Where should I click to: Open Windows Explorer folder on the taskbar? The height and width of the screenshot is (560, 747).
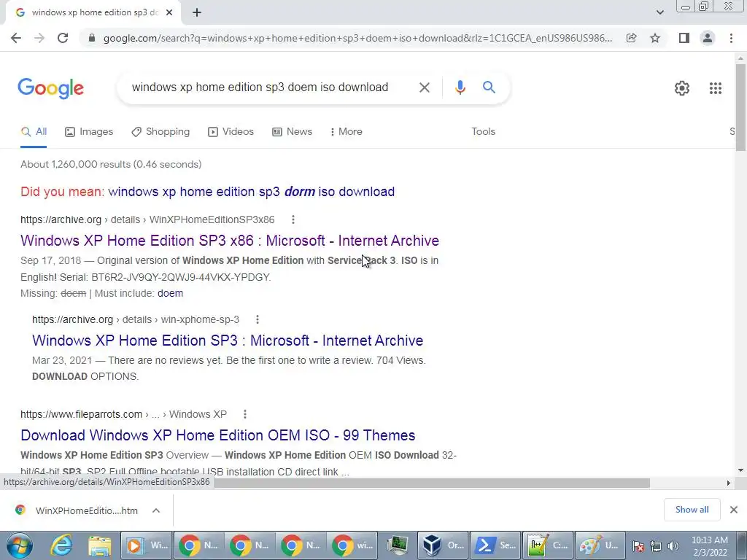pyautogui.click(x=99, y=545)
